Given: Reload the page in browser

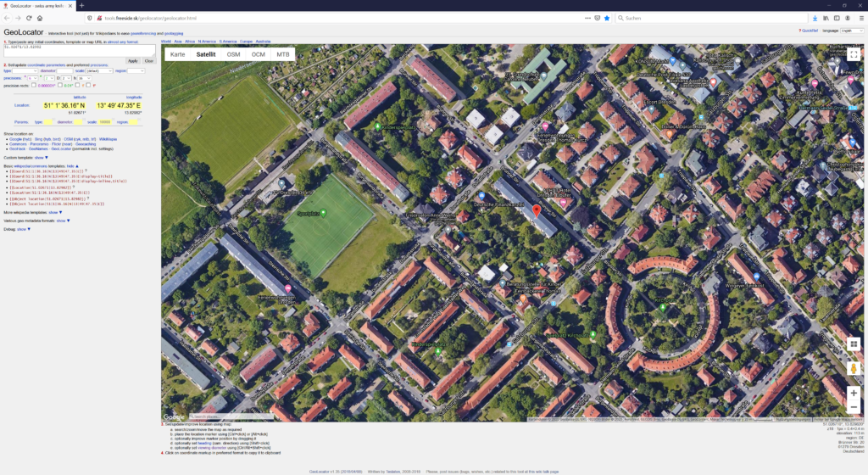Looking at the screenshot, I should pyautogui.click(x=28, y=18).
